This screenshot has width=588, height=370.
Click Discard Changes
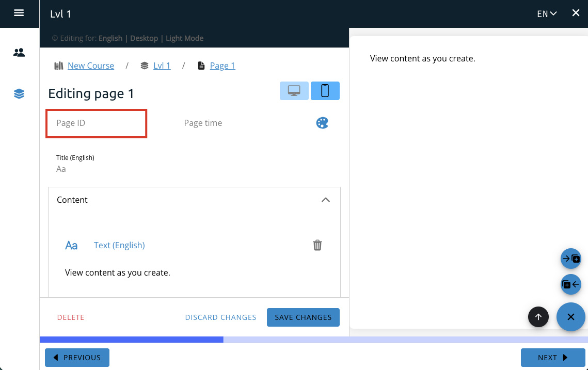click(220, 317)
